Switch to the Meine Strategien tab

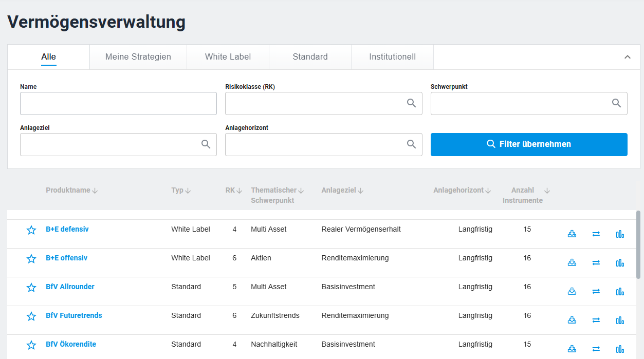pyautogui.click(x=138, y=57)
